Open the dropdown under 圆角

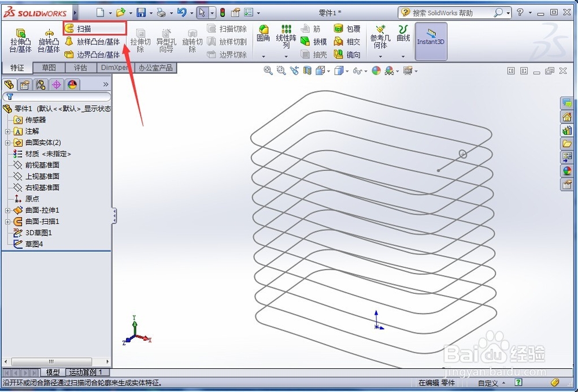tap(263, 57)
